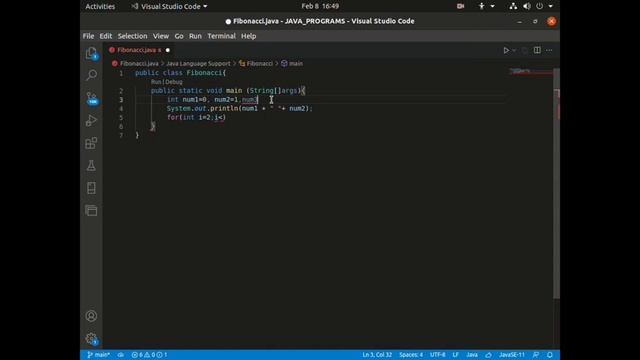Screen dimensions: 640x360
Task: Click the greyed icon left of split editor
Action: click(525, 50)
